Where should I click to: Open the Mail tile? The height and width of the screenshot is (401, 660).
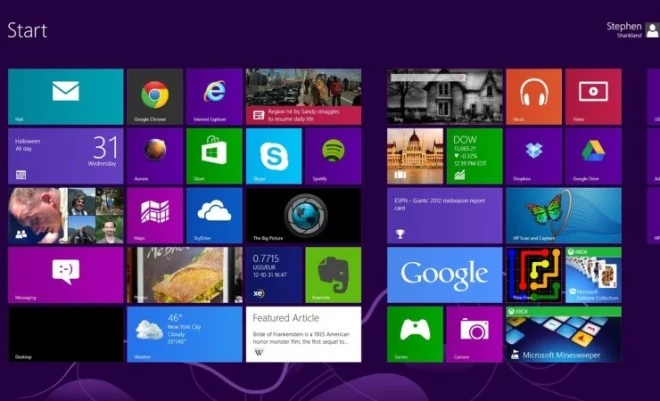click(x=66, y=97)
